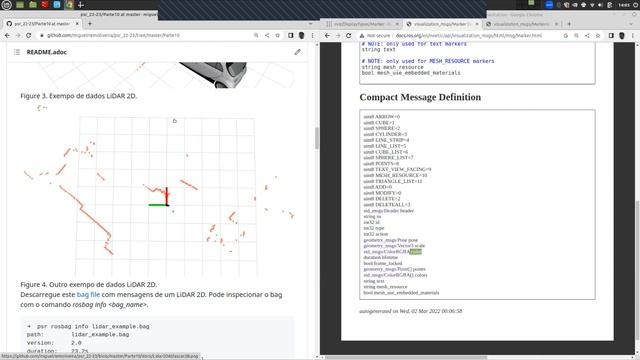This screenshot has height=360, width=640.
Task: Reload the docs.ros.org page
Action: click(x=349, y=36)
